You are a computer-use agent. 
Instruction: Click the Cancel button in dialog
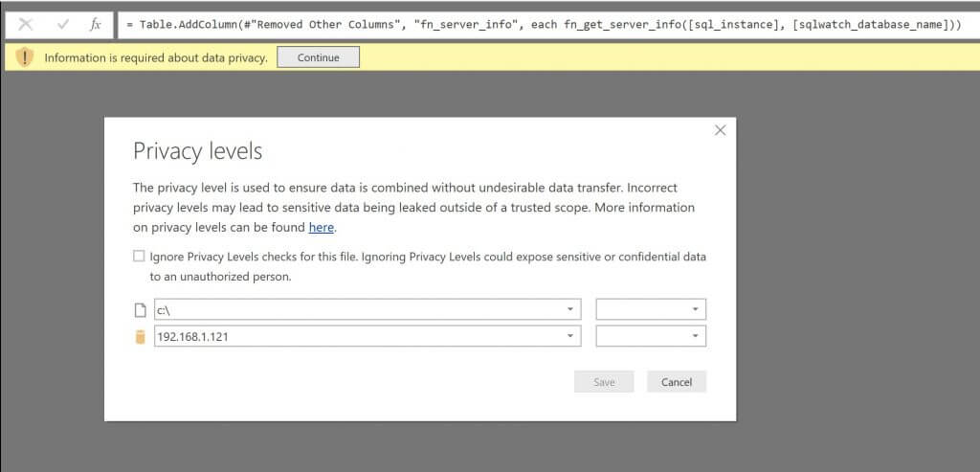click(x=677, y=382)
